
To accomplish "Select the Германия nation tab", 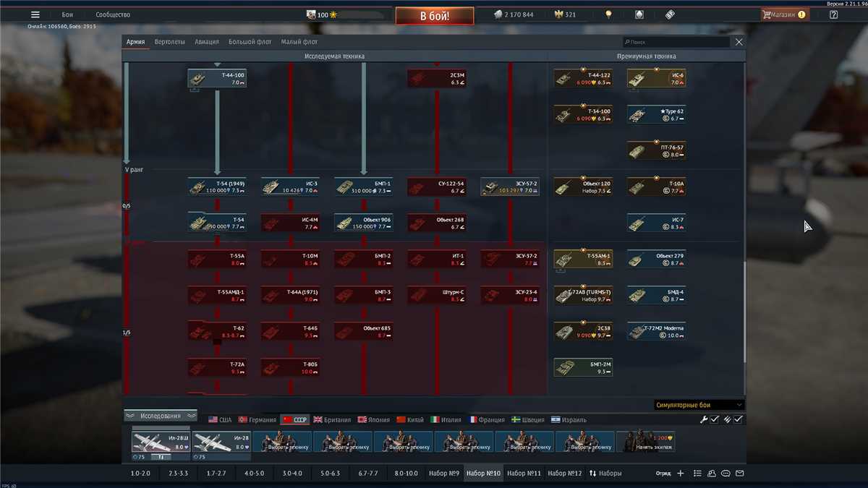I will point(258,419).
